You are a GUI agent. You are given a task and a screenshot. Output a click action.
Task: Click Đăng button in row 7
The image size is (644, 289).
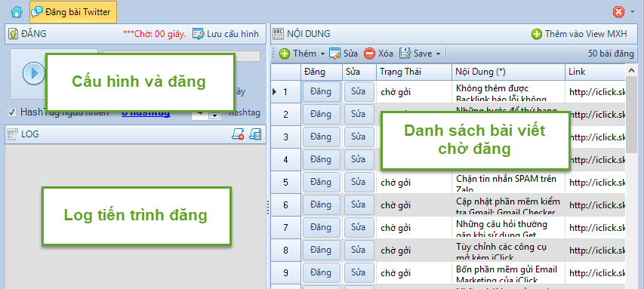tap(321, 227)
